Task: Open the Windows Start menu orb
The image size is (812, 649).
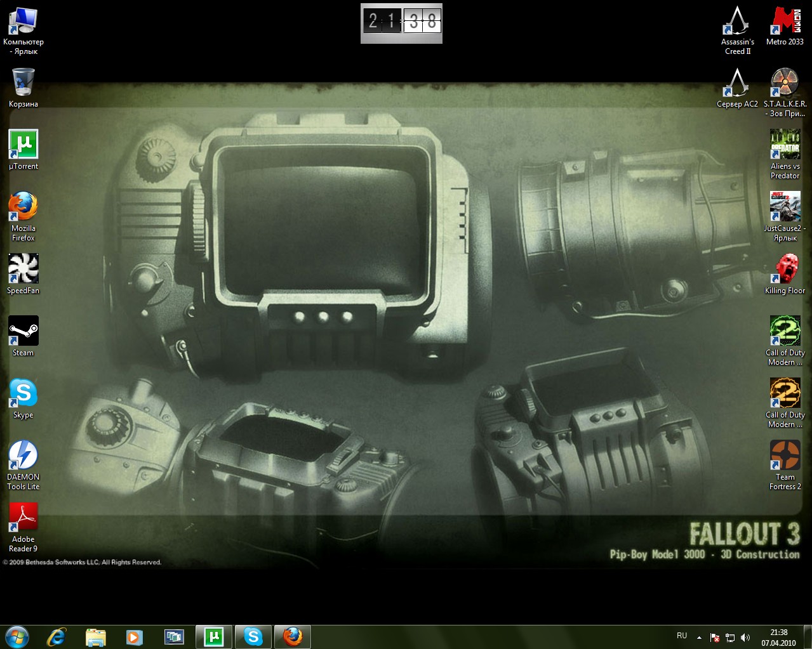Action: click(x=17, y=636)
